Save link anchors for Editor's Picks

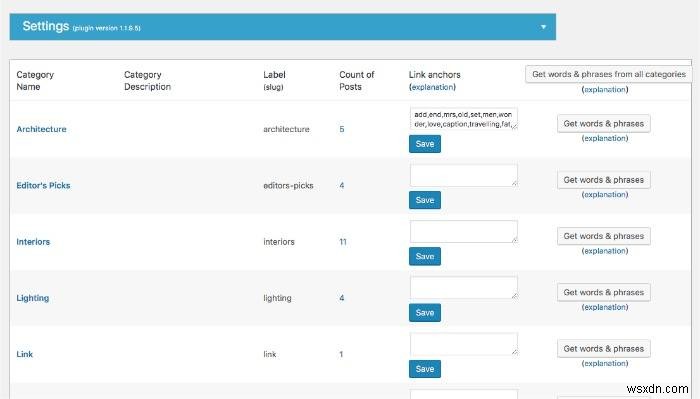tap(425, 200)
